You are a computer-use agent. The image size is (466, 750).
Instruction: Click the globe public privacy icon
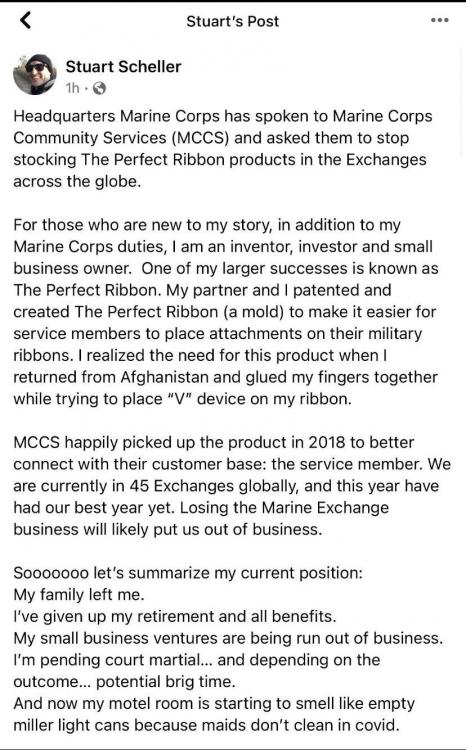click(99, 88)
